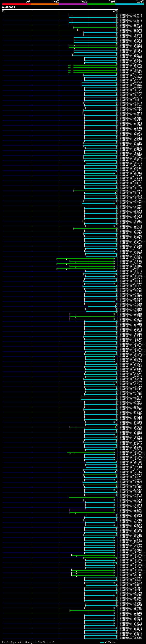
Task: Select row UniRef100_A7P3A9
Action: click(x=131, y=32)
